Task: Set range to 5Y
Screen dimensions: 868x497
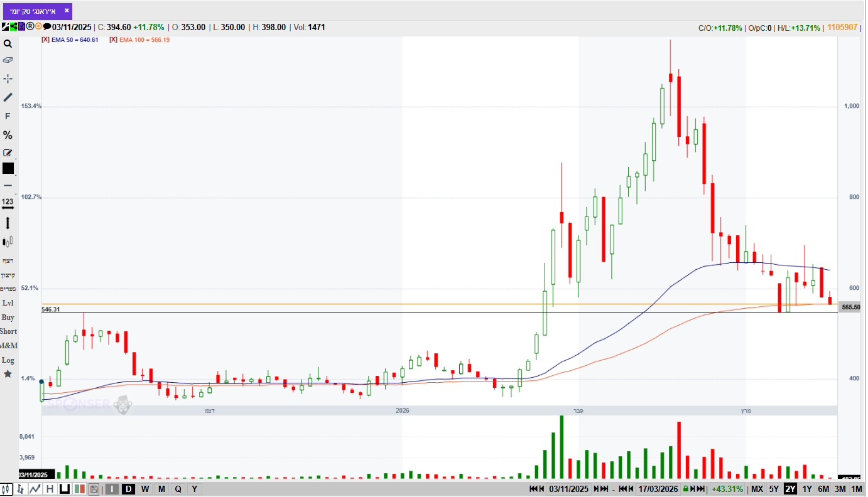Action: [774, 489]
